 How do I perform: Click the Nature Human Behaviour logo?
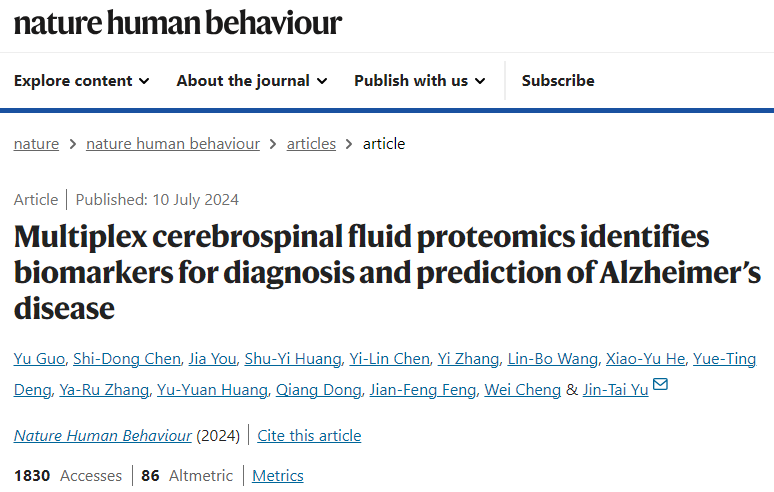pos(178,23)
